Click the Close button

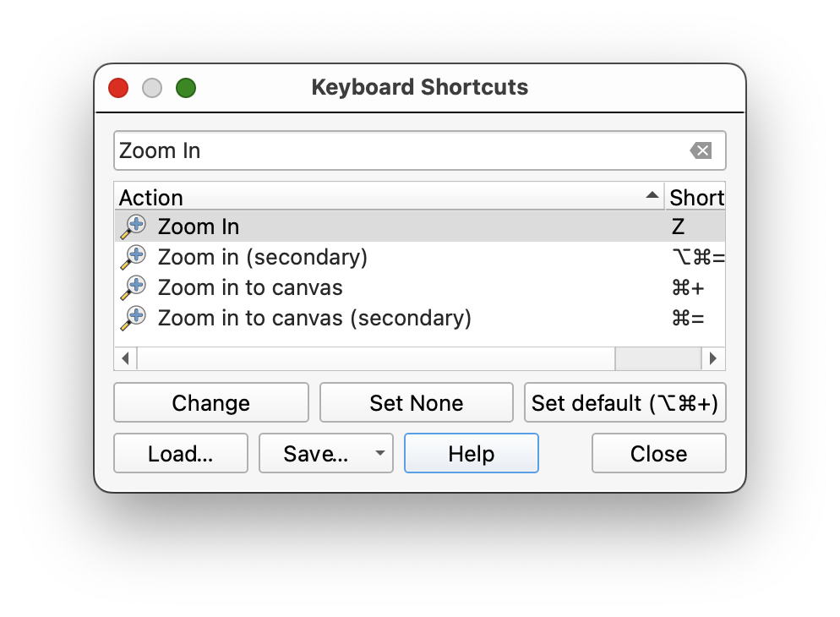658,454
